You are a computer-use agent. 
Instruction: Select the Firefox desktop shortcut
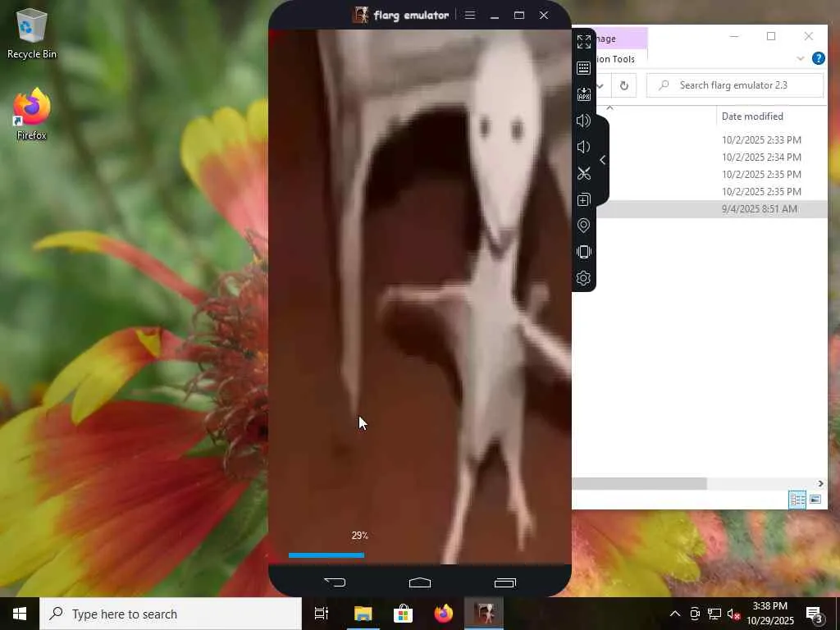[32, 114]
